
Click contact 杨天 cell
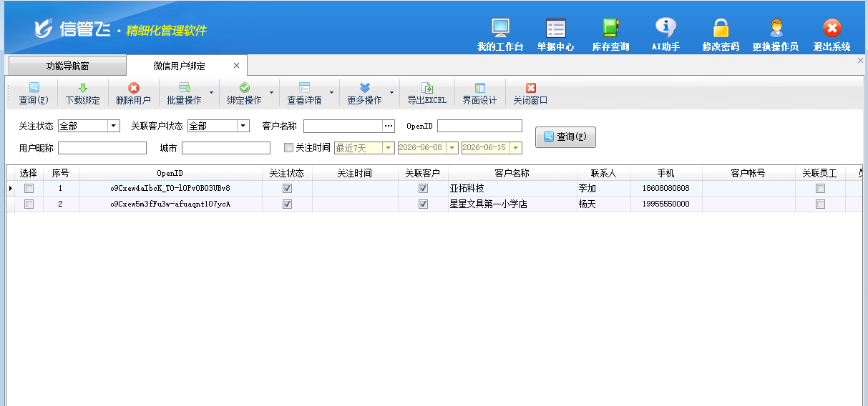[x=604, y=204]
